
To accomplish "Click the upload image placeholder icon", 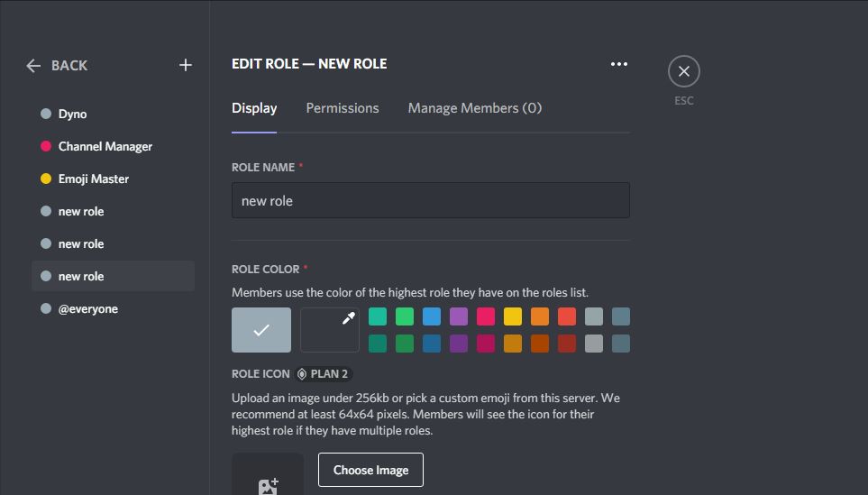I will click(268, 486).
